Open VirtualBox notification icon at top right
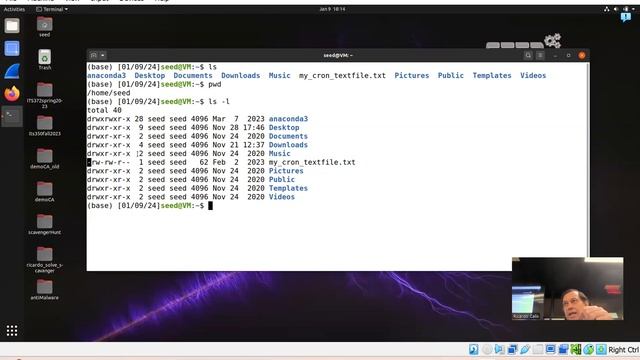This screenshot has height=360, width=640. (626, 17)
